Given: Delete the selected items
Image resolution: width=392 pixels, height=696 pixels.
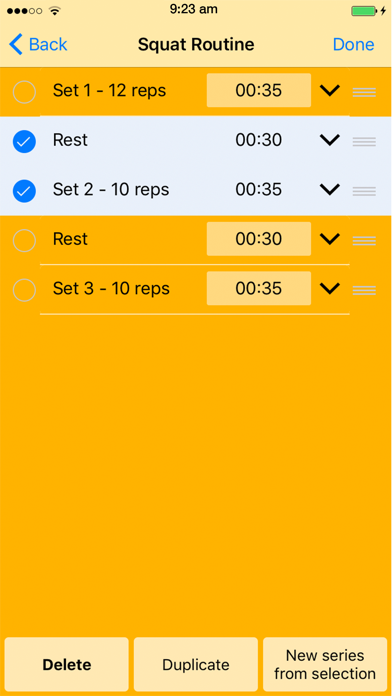Looking at the screenshot, I should click(67, 664).
